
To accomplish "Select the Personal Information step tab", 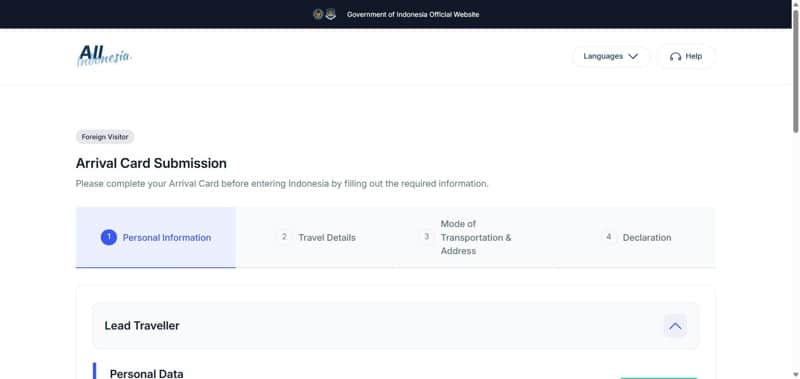I will pyautogui.click(x=156, y=237).
